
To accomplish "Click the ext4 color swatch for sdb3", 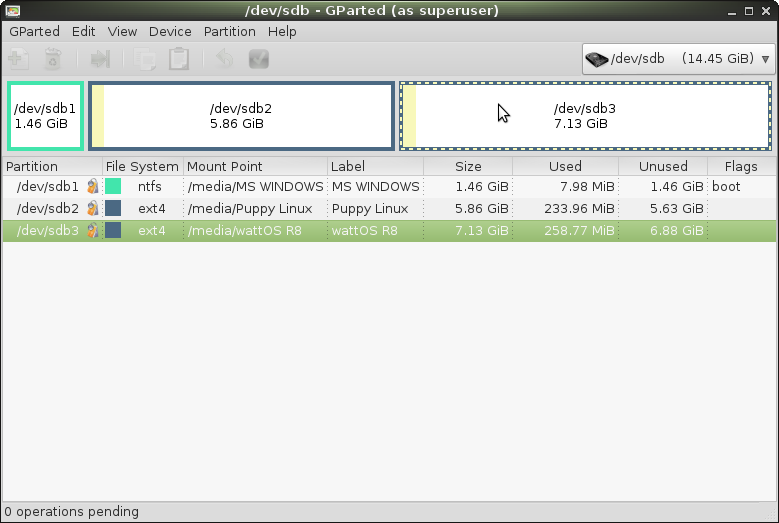I will tap(113, 230).
